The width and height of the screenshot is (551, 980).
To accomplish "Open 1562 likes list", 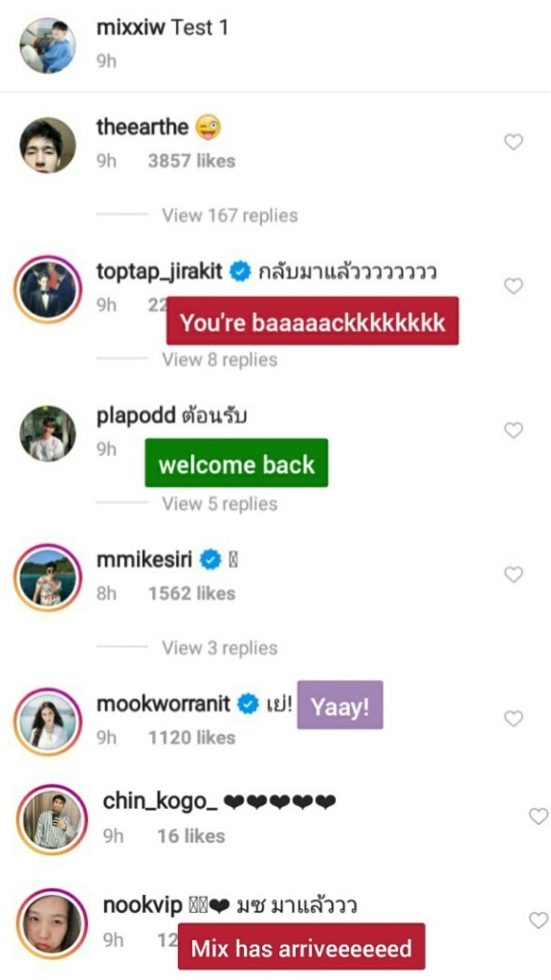I will 191,593.
